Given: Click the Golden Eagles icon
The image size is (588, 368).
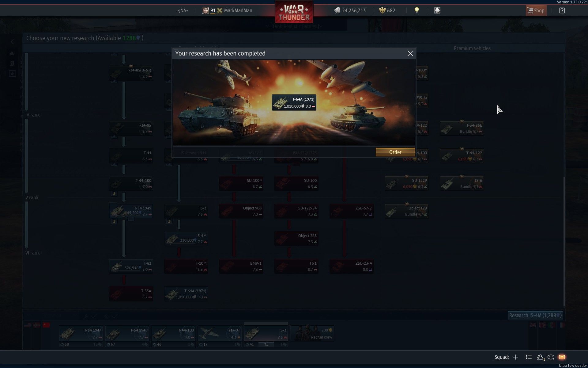Looking at the screenshot, I should tap(382, 10).
